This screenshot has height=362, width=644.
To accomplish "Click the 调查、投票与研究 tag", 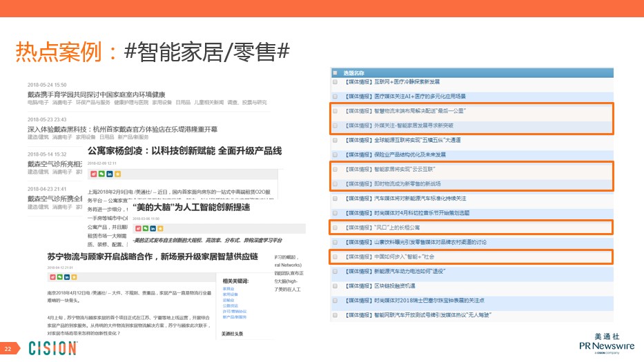I will [x=247, y=103].
